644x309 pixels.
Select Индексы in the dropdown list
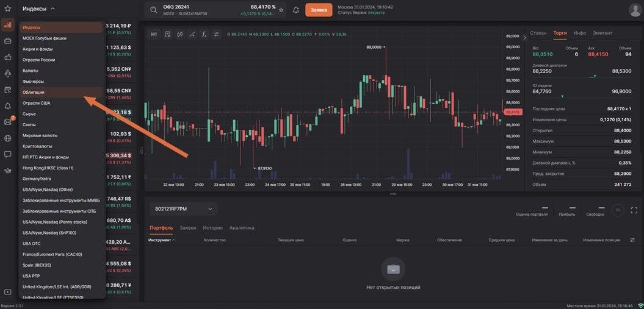pyautogui.click(x=61, y=27)
